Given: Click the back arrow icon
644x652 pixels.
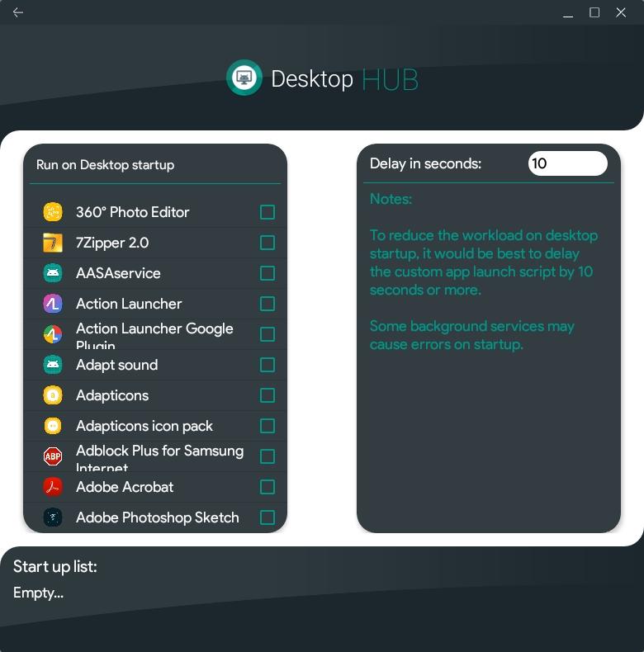Looking at the screenshot, I should [18, 12].
